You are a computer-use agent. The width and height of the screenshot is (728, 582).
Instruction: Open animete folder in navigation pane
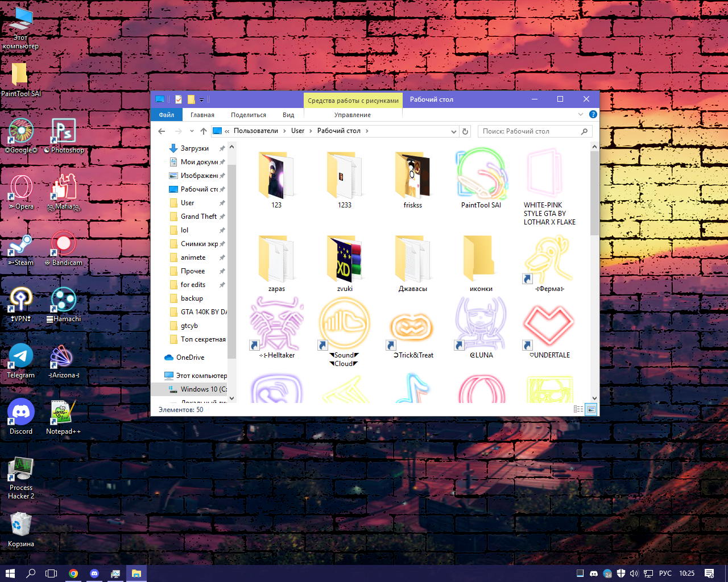193,257
